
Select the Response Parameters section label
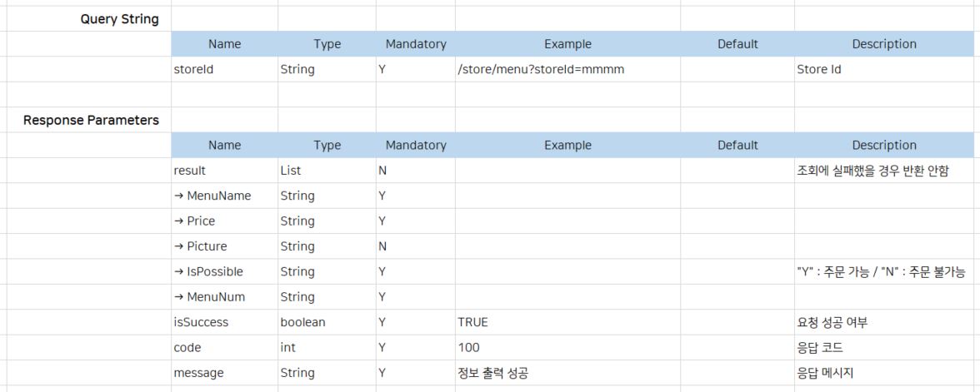[91, 120]
